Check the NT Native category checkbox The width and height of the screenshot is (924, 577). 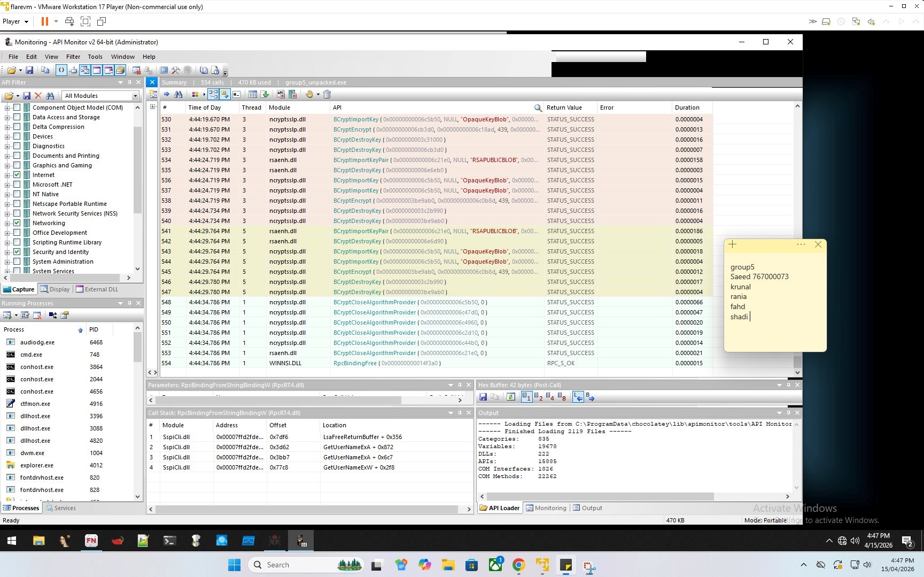tap(17, 194)
